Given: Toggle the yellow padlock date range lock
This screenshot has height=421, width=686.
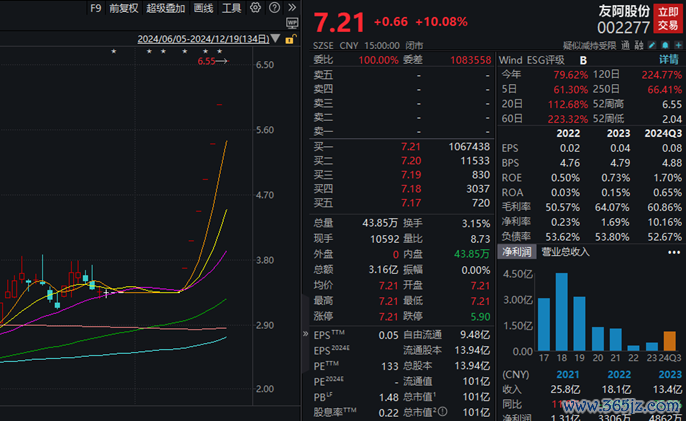Looking at the screenshot, I should [290, 39].
